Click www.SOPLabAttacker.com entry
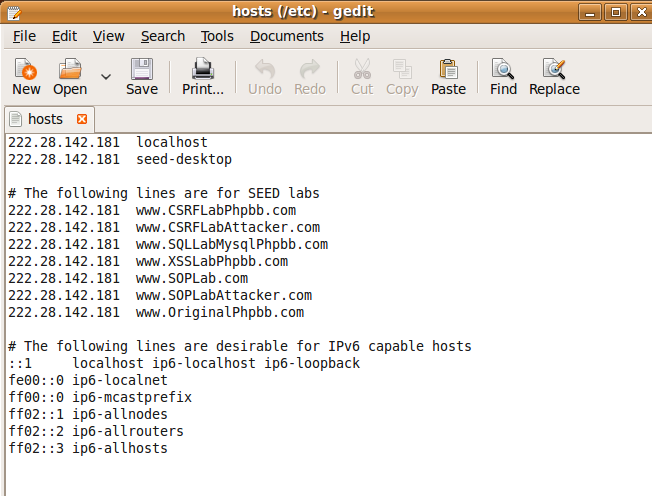Viewport: 652px width, 496px height. [224, 296]
